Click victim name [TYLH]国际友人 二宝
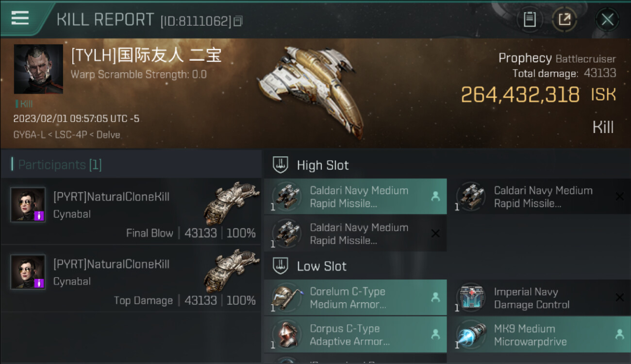631x364 pixels. [146, 55]
